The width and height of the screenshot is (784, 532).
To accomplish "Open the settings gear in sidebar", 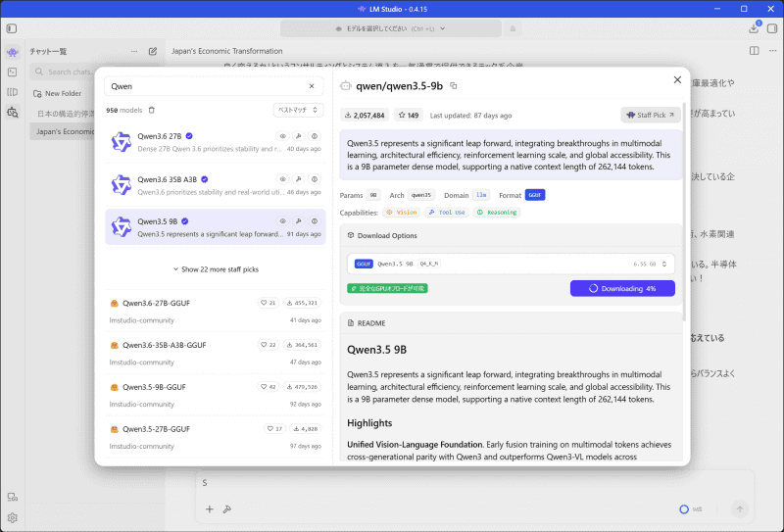I will coord(13,517).
